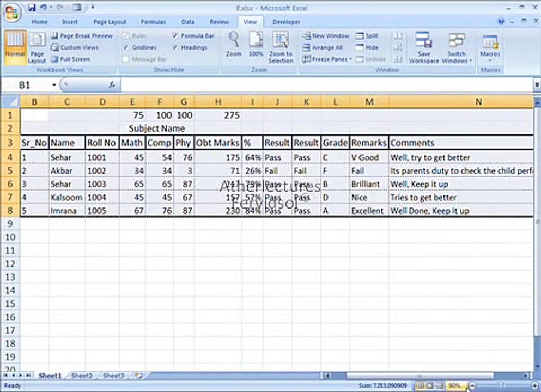The height and width of the screenshot is (392, 541).
Task: Select Page Break Preview in status bar
Action: (x=440, y=385)
